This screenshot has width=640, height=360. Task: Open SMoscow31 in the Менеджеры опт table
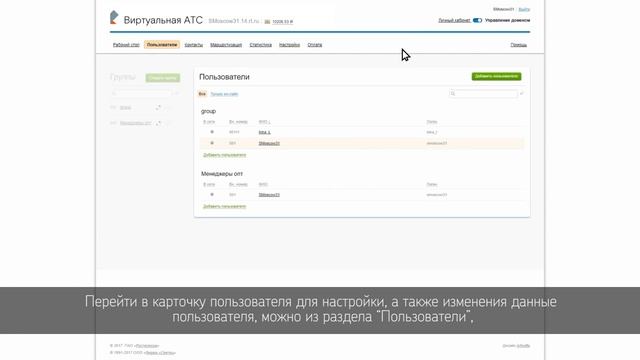click(x=269, y=195)
